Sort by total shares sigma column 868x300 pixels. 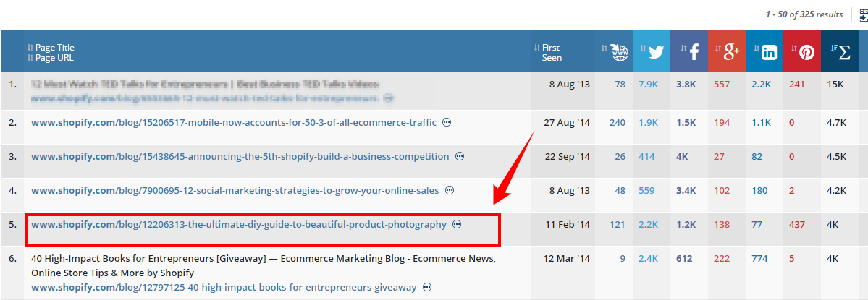(840, 51)
